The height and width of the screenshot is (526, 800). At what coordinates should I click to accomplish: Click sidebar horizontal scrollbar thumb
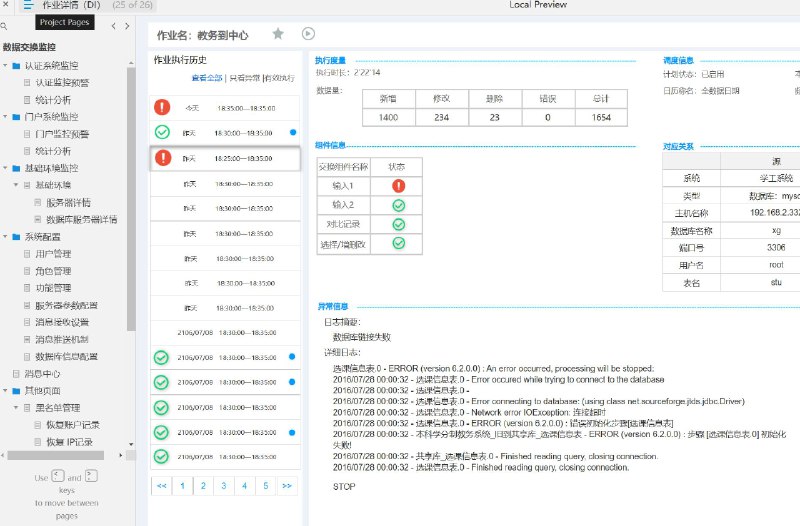pyautogui.click(x=56, y=455)
